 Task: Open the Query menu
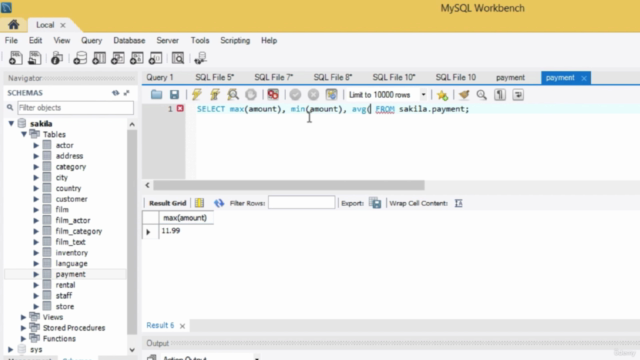[x=91, y=40]
